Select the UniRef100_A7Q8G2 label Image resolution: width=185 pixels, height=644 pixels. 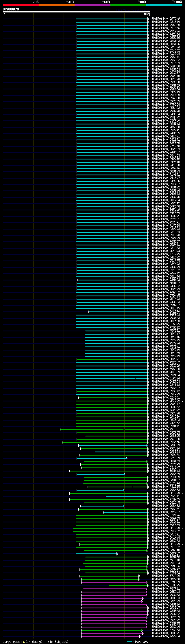(166, 327)
